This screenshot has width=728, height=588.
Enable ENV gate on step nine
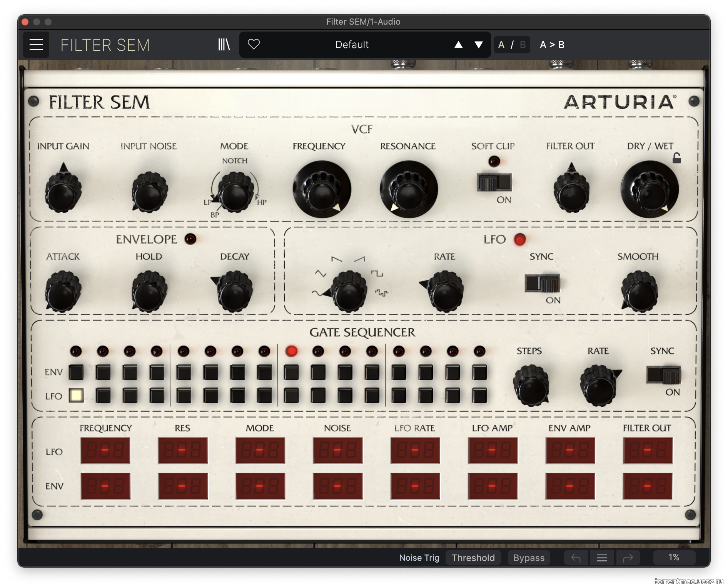click(x=291, y=372)
